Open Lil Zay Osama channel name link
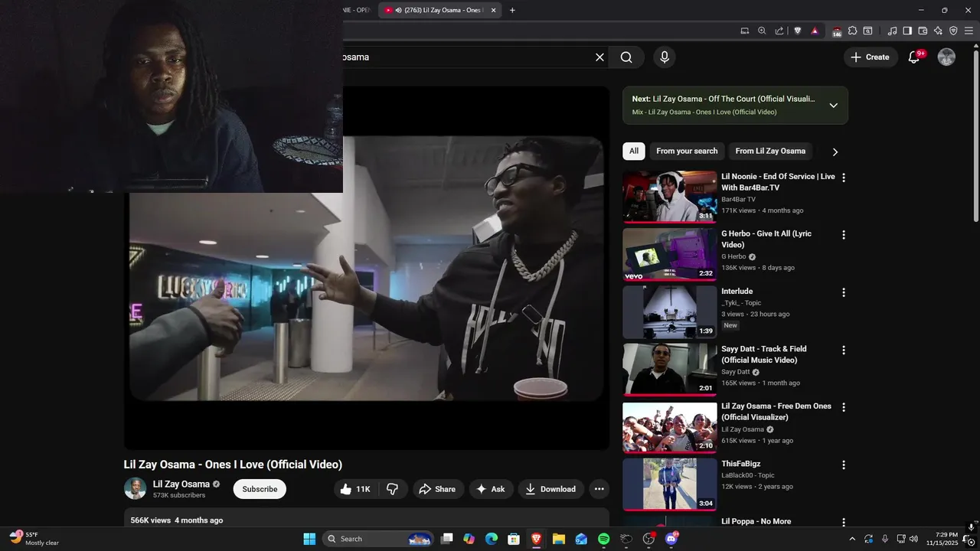Image resolution: width=980 pixels, height=551 pixels. coord(181,484)
